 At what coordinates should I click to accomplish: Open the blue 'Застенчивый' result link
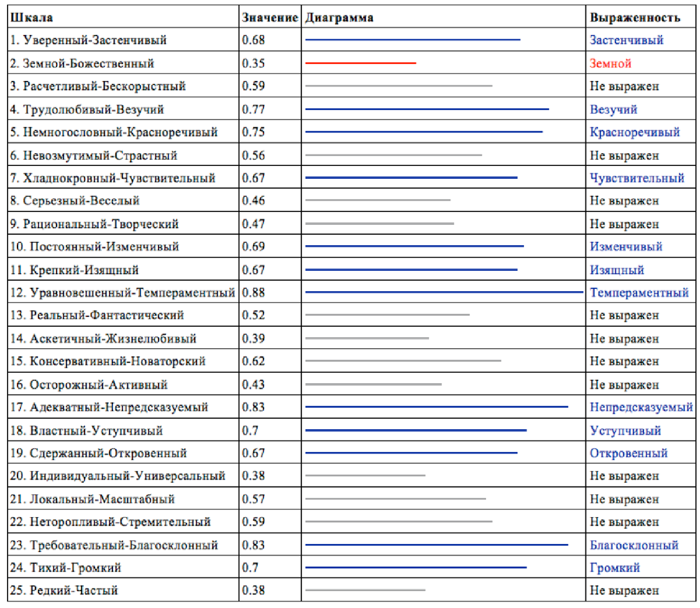(x=626, y=40)
